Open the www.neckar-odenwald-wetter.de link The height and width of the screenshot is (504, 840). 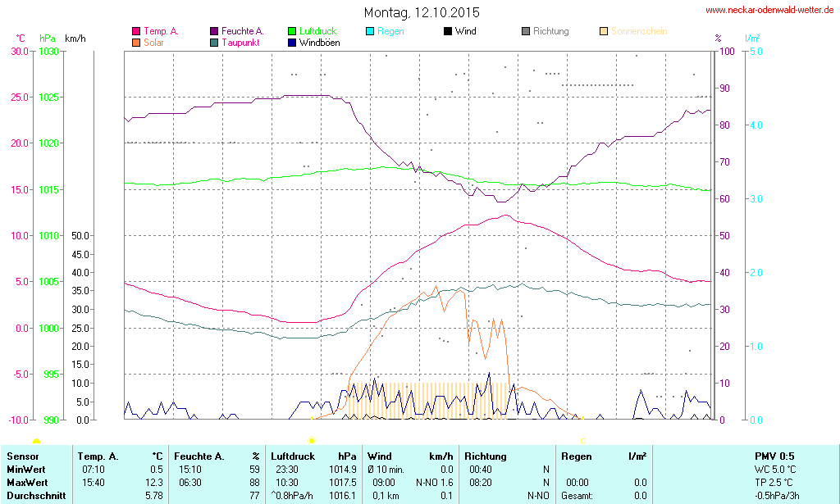769,11
